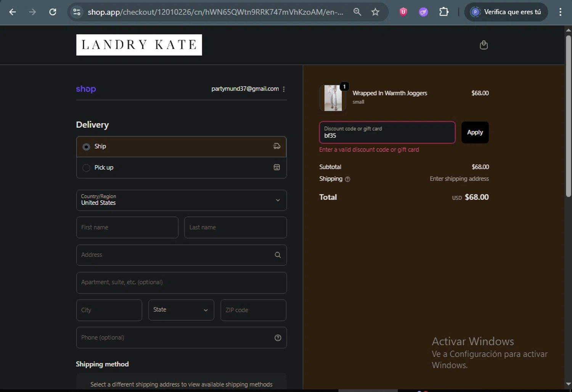This screenshot has height=392, width=572.
Task: Click scrollbar down arrow
Action: click(568, 384)
